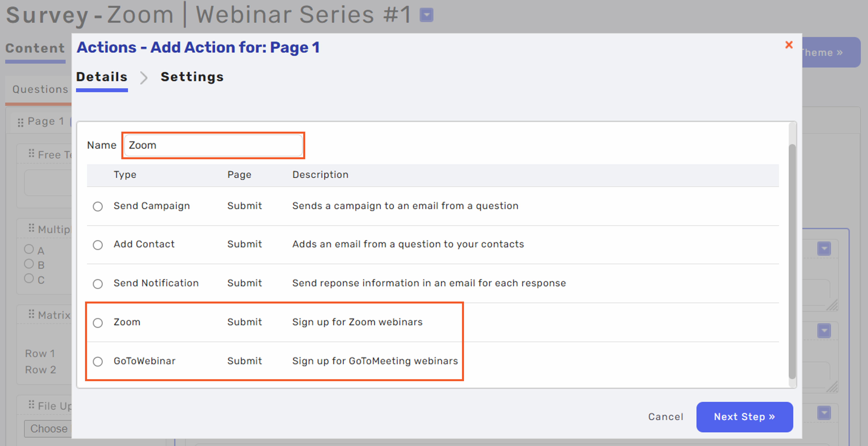Image resolution: width=868 pixels, height=446 pixels.
Task: Select option B radio in background survey
Action: click(29, 264)
